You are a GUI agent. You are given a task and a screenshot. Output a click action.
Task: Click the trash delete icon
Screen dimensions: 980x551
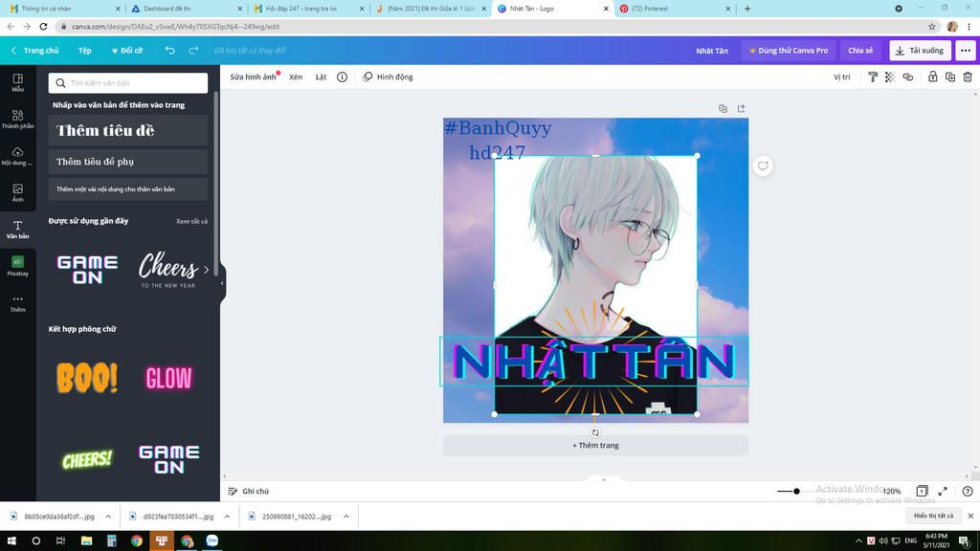pyautogui.click(x=968, y=77)
